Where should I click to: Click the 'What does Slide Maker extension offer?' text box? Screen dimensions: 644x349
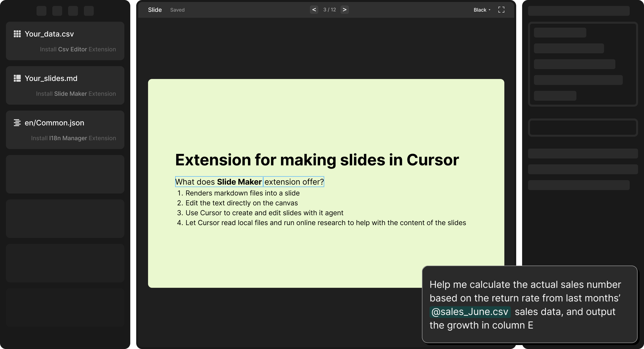coord(249,182)
